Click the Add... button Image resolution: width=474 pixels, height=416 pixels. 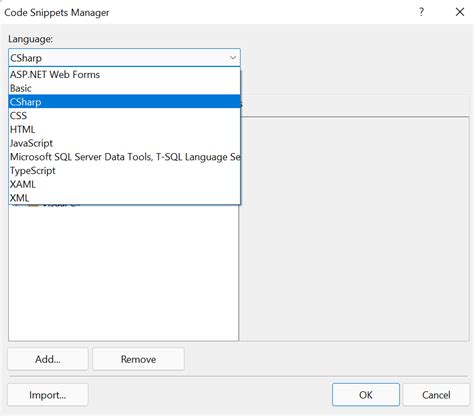(48, 359)
